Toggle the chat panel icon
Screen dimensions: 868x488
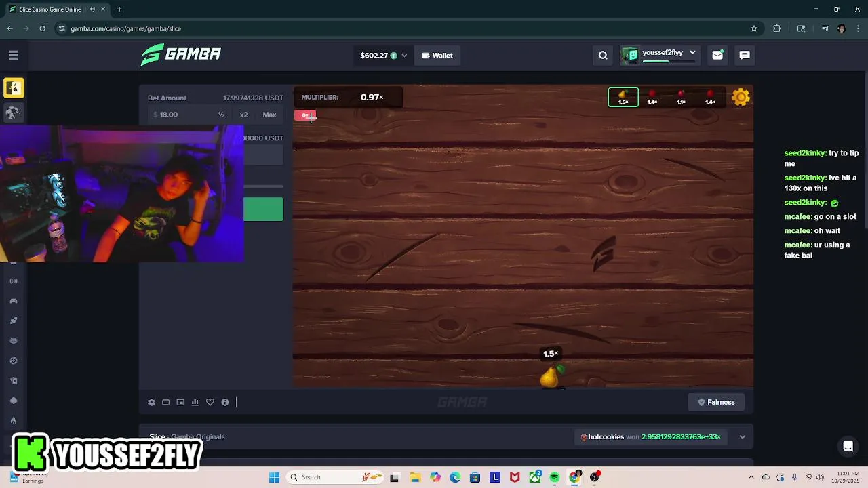(745, 56)
